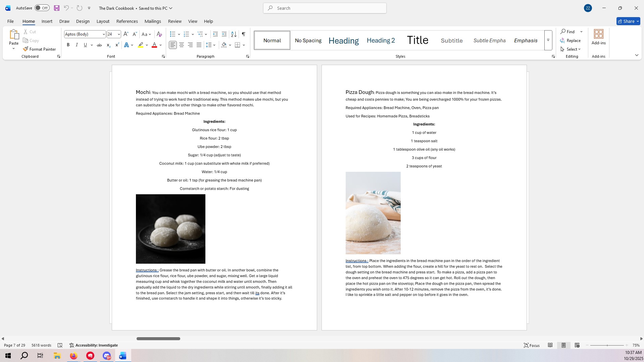Click the mochi photo in document

pyautogui.click(x=170, y=229)
